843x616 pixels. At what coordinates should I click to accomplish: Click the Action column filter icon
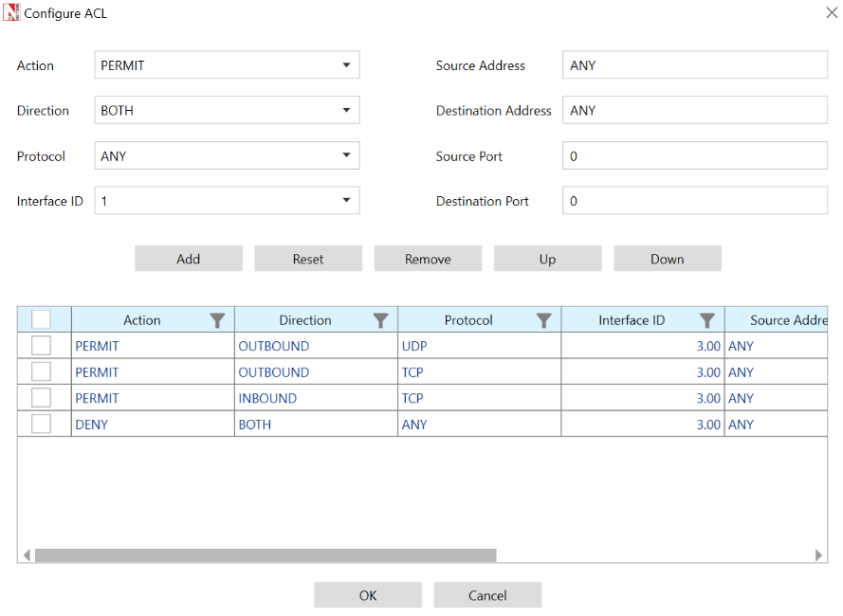pos(217,320)
